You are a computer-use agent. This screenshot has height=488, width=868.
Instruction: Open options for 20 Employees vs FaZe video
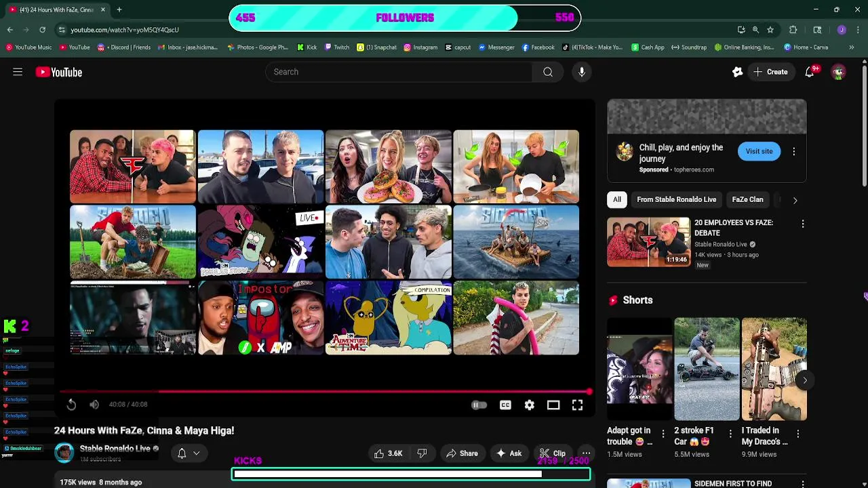pyautogui.click(x=803, y=224)
